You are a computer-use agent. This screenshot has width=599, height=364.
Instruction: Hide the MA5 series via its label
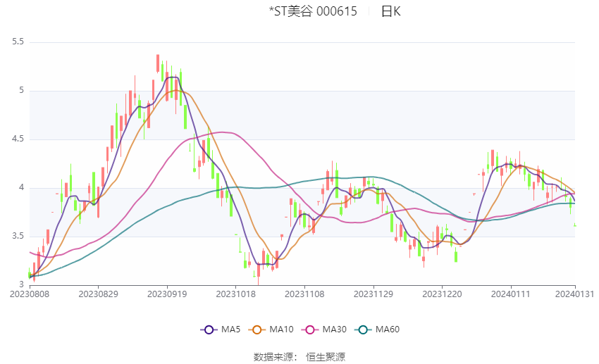tap(230, 330)
